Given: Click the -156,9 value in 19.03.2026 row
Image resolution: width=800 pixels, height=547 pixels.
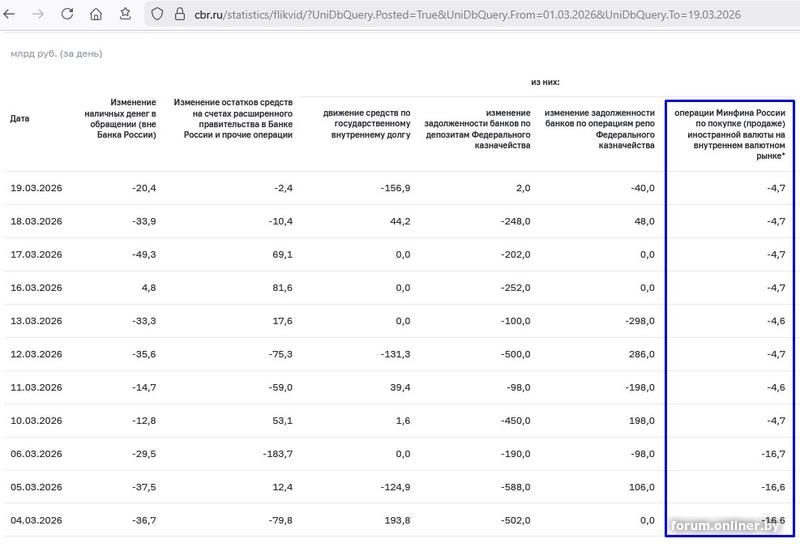Looking at the screenshot, I should [395, 188].
